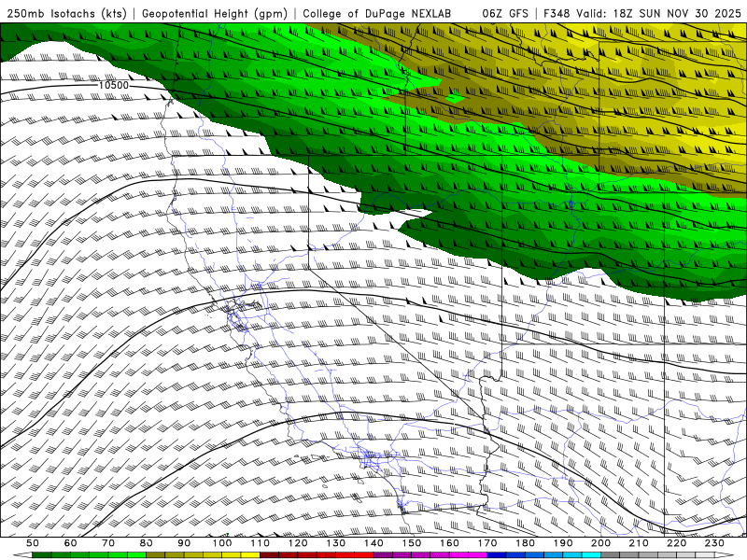Click the 'Geopotential Height (gpm)' title text
The image size is (747, 560).
pos(215,14)
